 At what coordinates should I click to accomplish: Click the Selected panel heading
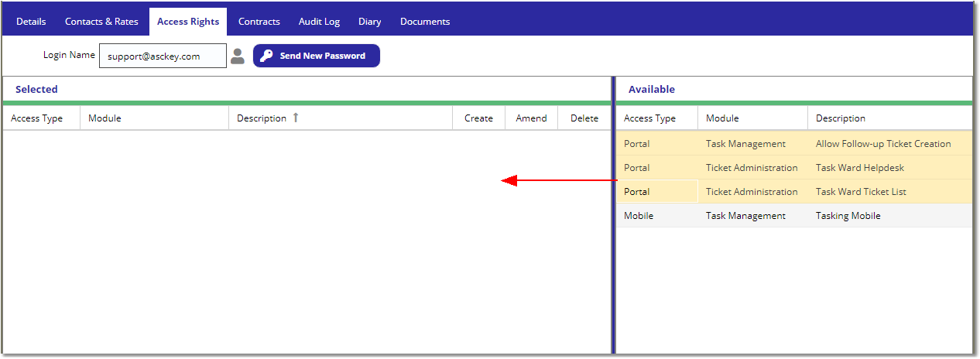(x=36, y=89)
